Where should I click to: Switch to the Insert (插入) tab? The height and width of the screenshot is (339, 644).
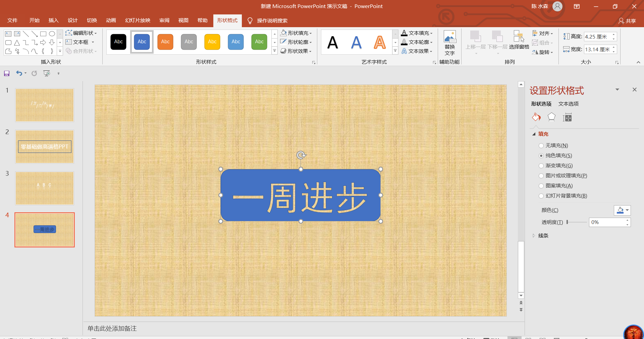point(53,20)
